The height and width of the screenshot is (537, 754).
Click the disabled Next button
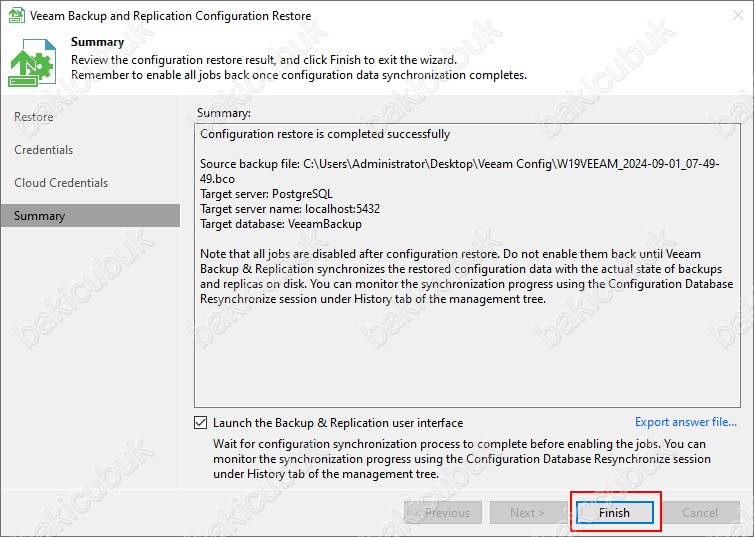(528, 512)
